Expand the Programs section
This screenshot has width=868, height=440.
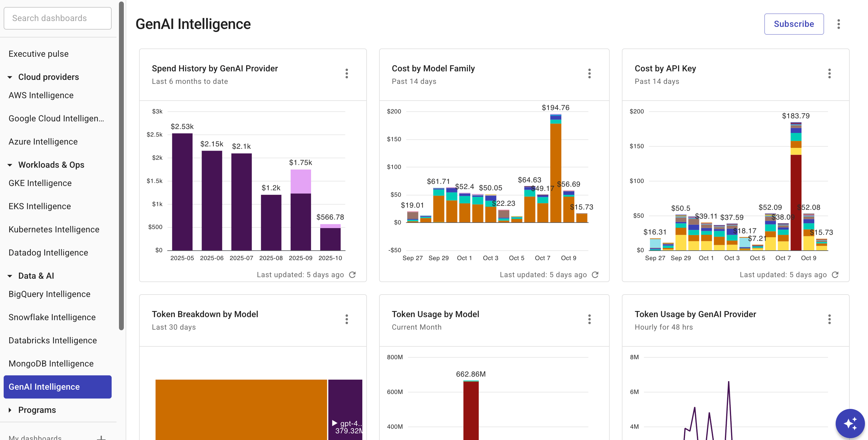[x=10, y=410]
